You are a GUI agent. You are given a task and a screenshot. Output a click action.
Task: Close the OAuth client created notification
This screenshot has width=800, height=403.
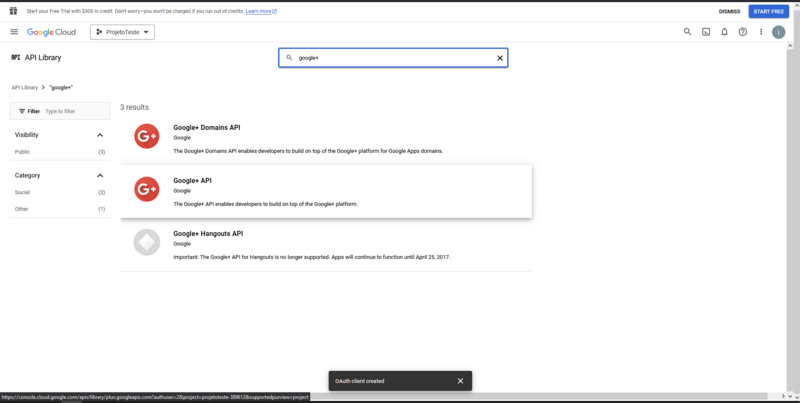[460, 381]
